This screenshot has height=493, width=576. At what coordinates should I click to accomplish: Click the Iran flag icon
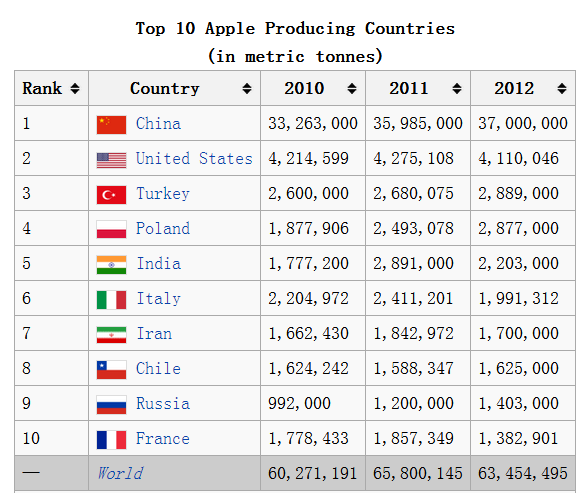click(111, 335)
